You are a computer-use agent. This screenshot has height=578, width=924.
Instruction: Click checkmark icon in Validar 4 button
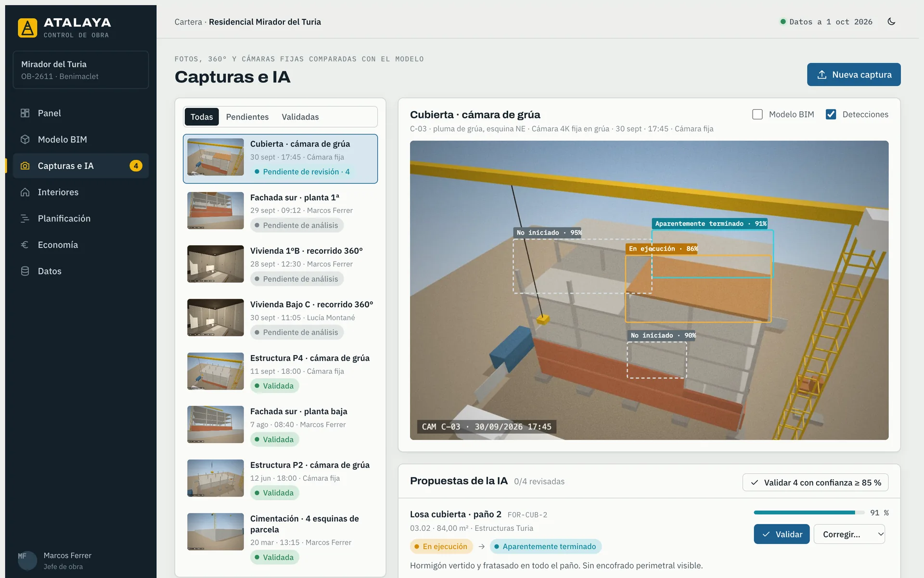point(755,483)
